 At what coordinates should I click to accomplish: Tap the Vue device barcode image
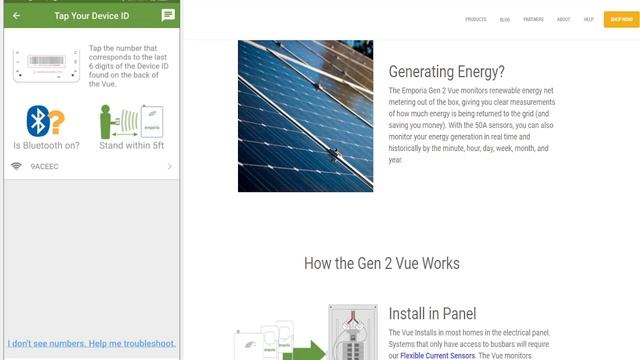click(46, 65)
